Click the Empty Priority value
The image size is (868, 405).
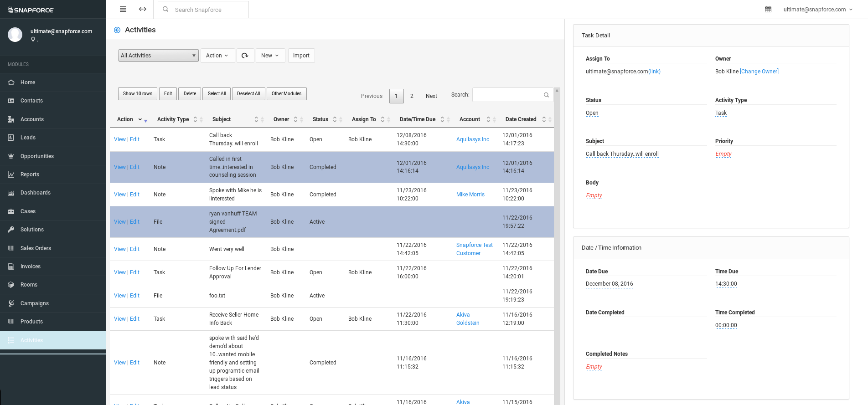point(723,154)
